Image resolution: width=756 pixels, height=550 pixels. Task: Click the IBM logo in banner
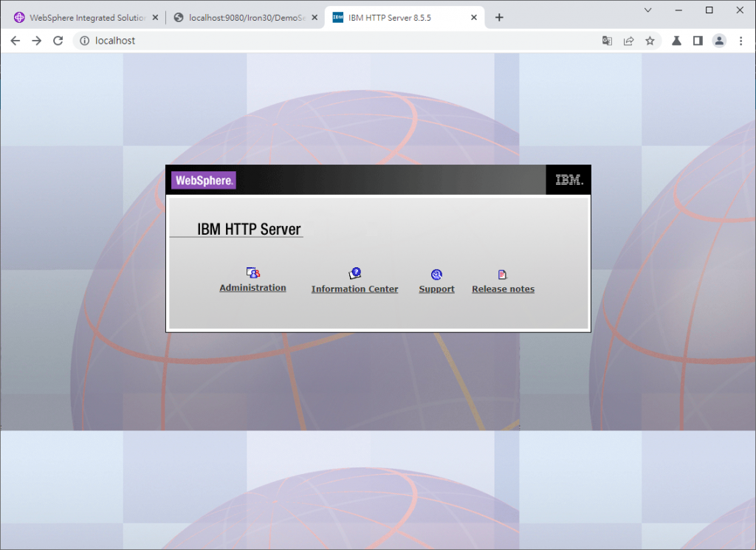pos(569,180)
